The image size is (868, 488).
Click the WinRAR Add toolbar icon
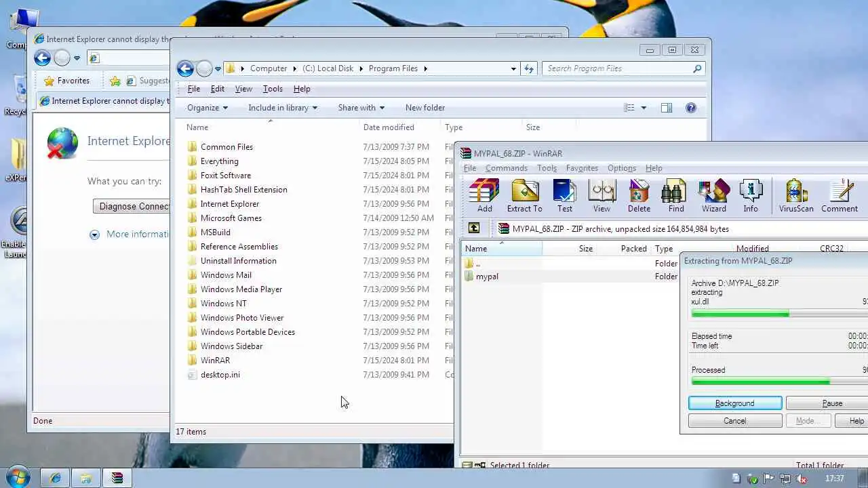tap(484, 196)
